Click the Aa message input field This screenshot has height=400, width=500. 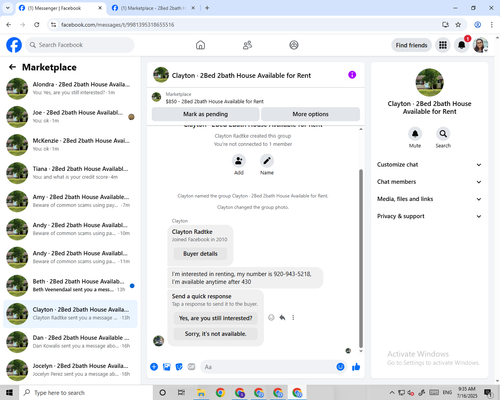(x=273, y=367)
